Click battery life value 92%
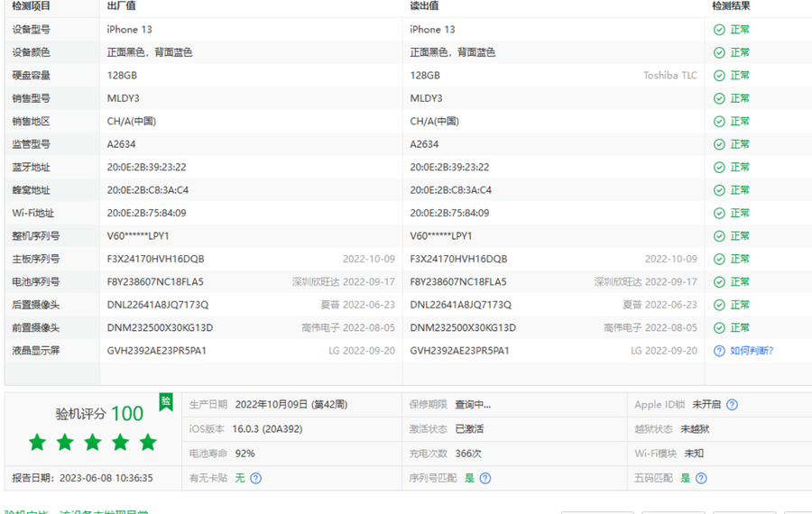Image resolution: width=812 pixels, height=514 pixels. 245,454
